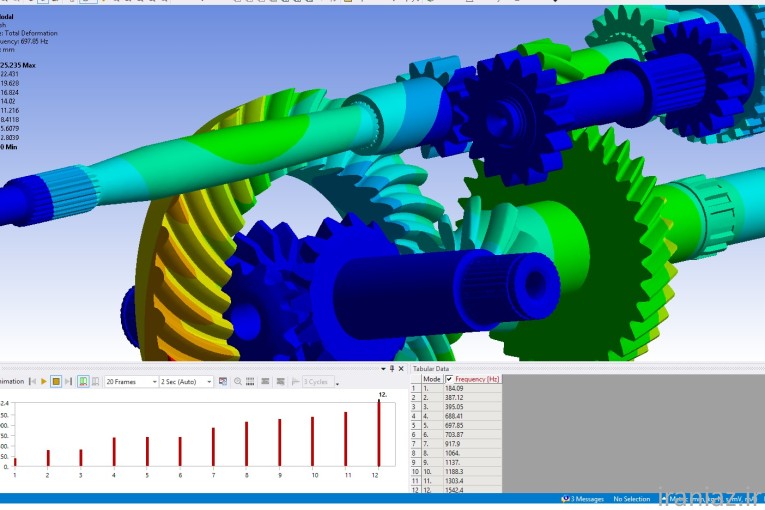Uncheck the Frequency [Hz] column checkbox
Screen dimensions: 765x510
point(449,379)
